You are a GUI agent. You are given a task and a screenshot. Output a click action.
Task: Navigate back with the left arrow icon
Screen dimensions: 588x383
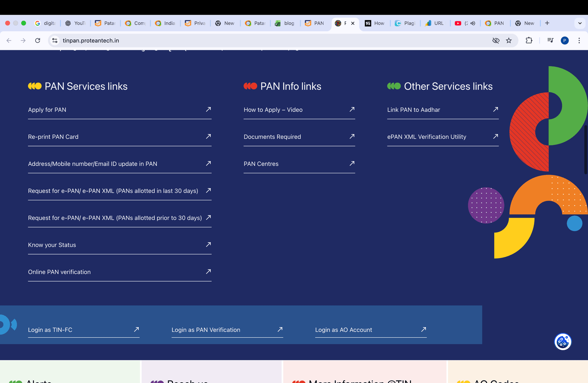(9, 40)
